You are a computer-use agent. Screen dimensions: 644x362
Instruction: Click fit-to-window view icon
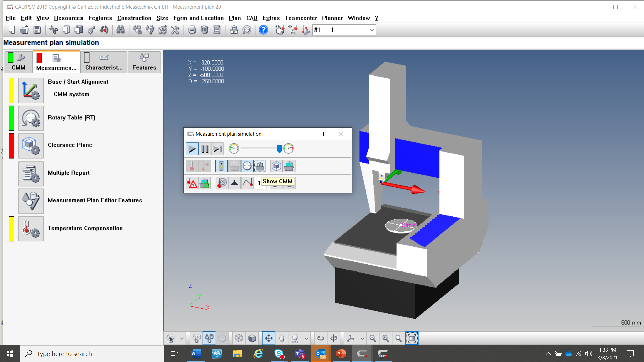[x=412, y=338]
